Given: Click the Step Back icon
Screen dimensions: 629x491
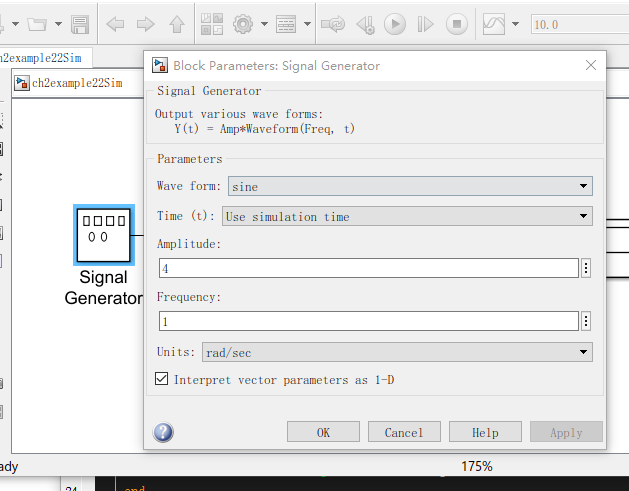Looking at the screenshot, I should (365, 25).
